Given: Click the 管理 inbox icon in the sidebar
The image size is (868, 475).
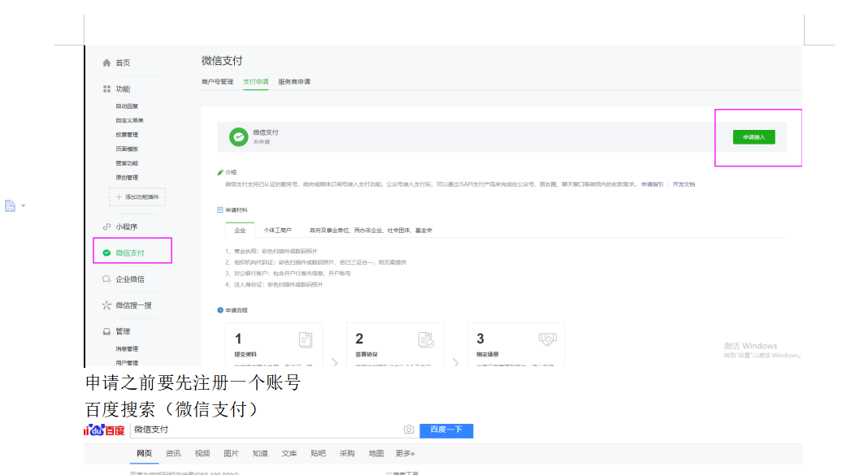Looking at the screenshot, I should [x=106, y=331].
